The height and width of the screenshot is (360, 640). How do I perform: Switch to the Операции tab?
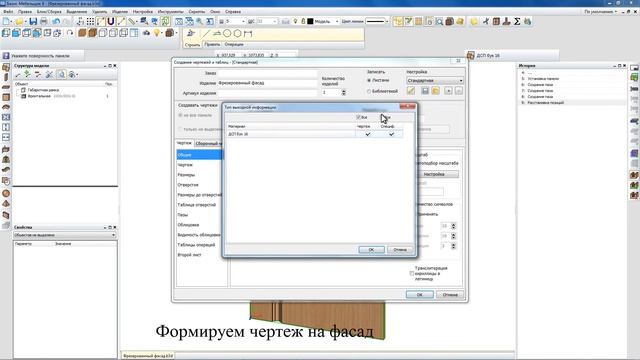click(234, 44)
